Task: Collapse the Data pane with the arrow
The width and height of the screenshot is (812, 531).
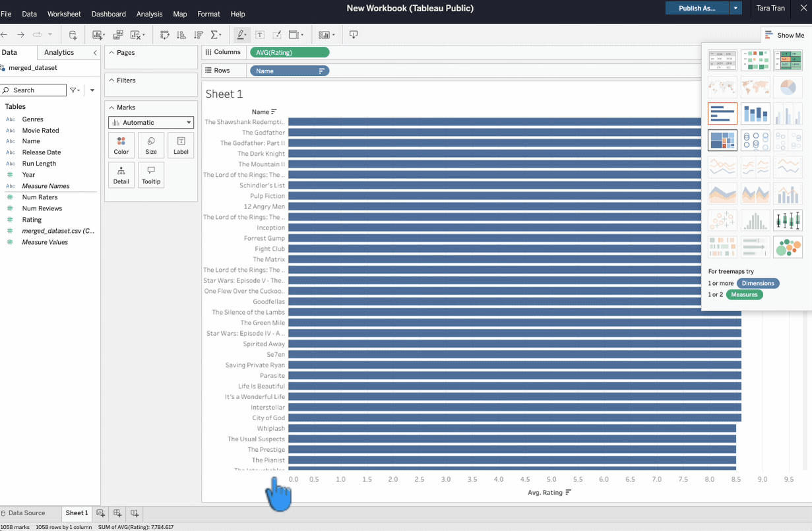Action: [x=95, y=53]
